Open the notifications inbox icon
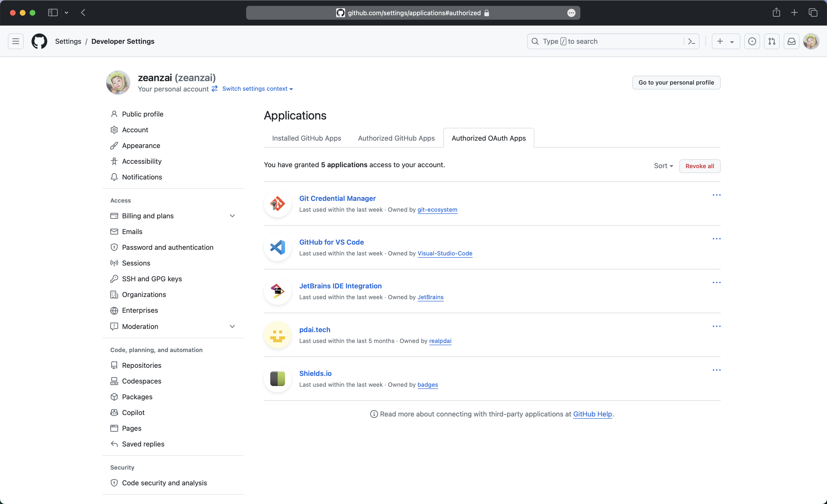 [x=791, y=41]
